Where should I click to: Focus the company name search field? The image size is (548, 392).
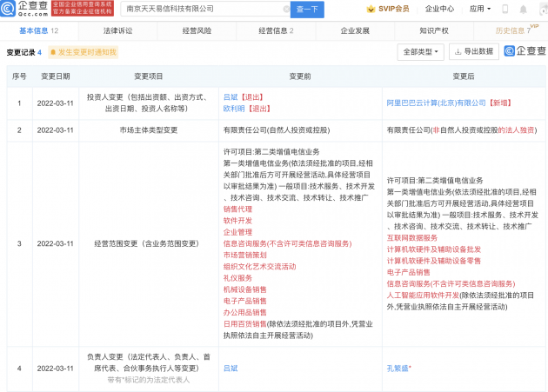[204, 9]
